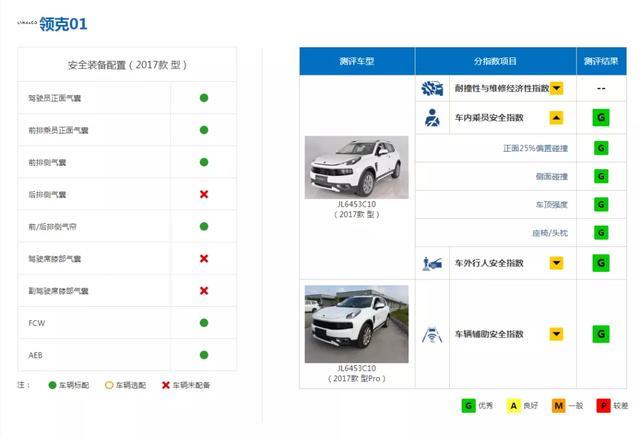Screen dimensions: 640x437
Task: Click the FCW row label
Action: pos(37,323)
